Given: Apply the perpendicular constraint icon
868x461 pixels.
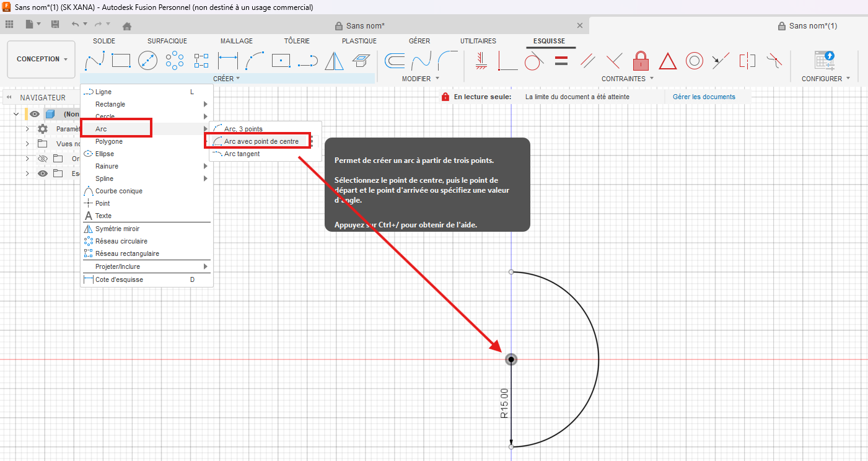Looking at the screenshot, I should pos(614,61).
